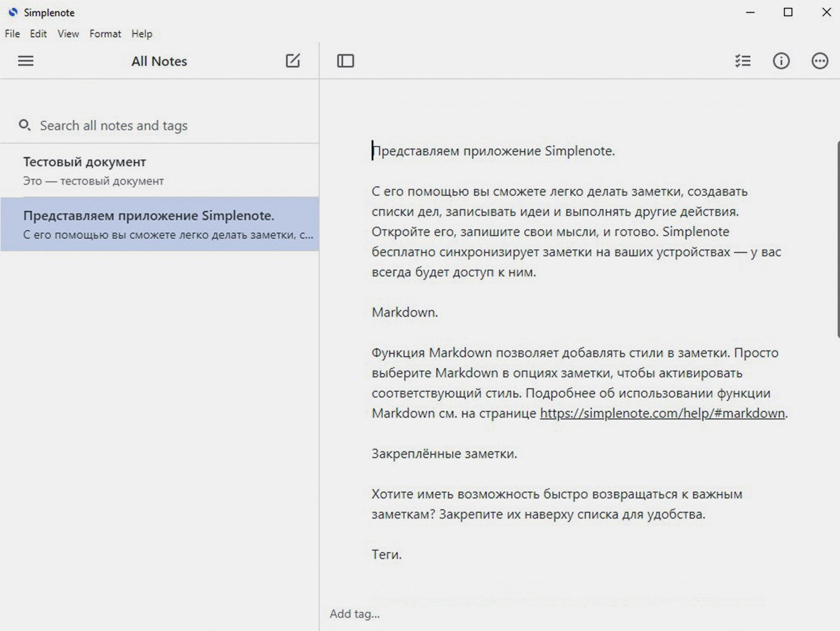Open note info panel icon
Viewport: 840px width, 631px height.
781,61
